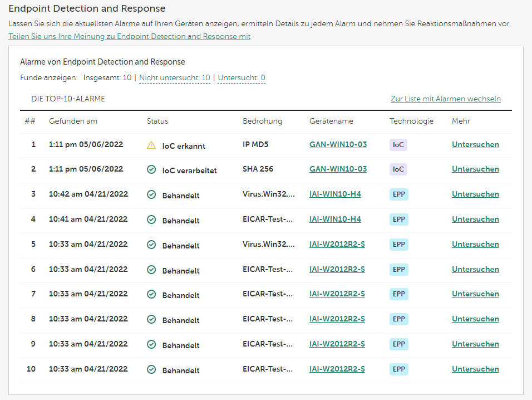
Task: Click the EPP technology badge in row 5
Action: (x=398, y=244)
